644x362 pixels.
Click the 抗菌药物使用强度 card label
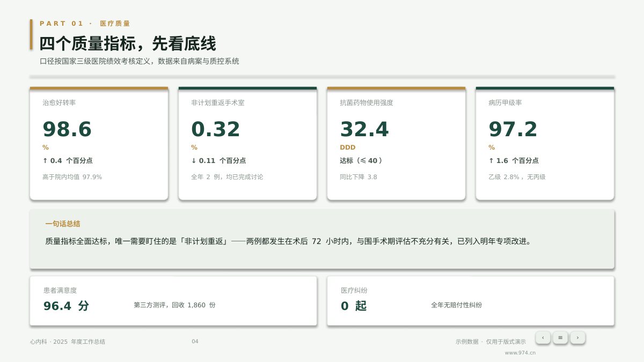click(x=367, y=102)
